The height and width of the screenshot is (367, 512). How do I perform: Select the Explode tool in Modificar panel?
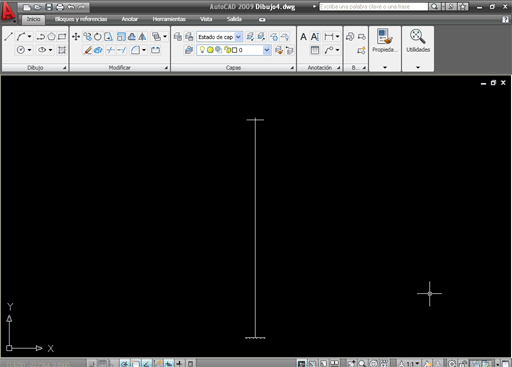click(98, 50)
